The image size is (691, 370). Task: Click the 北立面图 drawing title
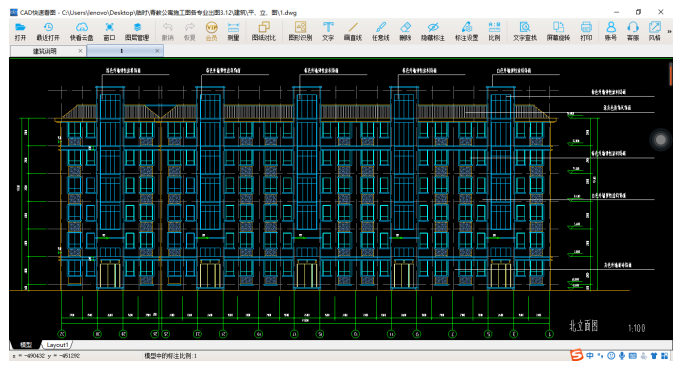(583, 326)
